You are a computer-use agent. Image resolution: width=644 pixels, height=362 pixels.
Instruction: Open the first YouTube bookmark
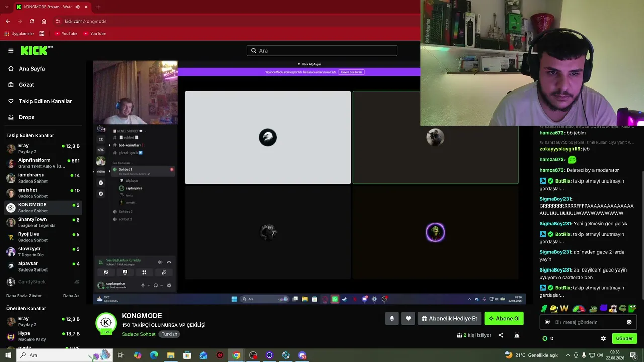coord(66,34)
